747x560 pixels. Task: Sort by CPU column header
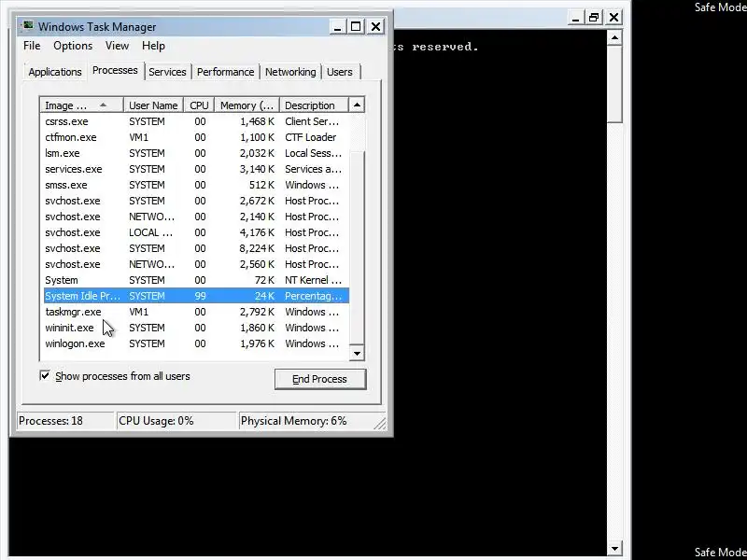(x=199, y=105)
